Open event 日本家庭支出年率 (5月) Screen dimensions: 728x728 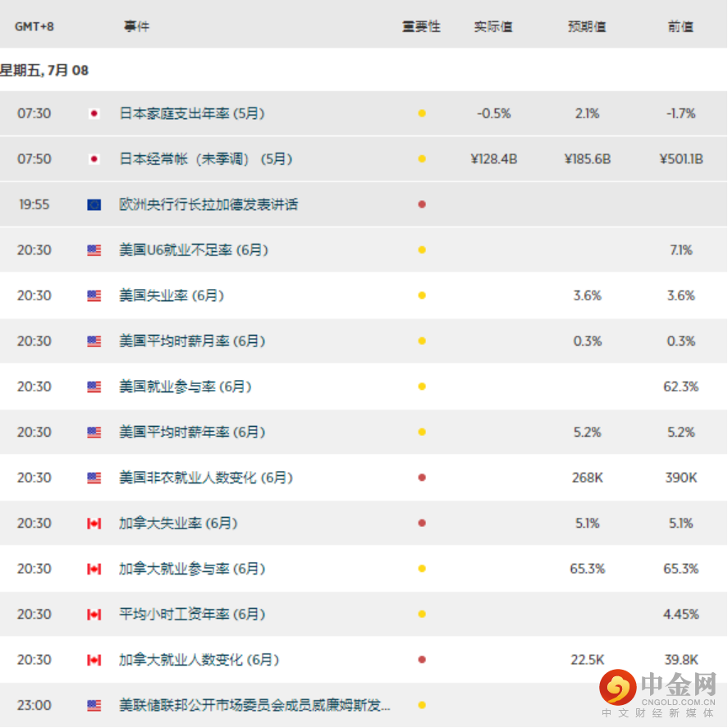(192, 113)
